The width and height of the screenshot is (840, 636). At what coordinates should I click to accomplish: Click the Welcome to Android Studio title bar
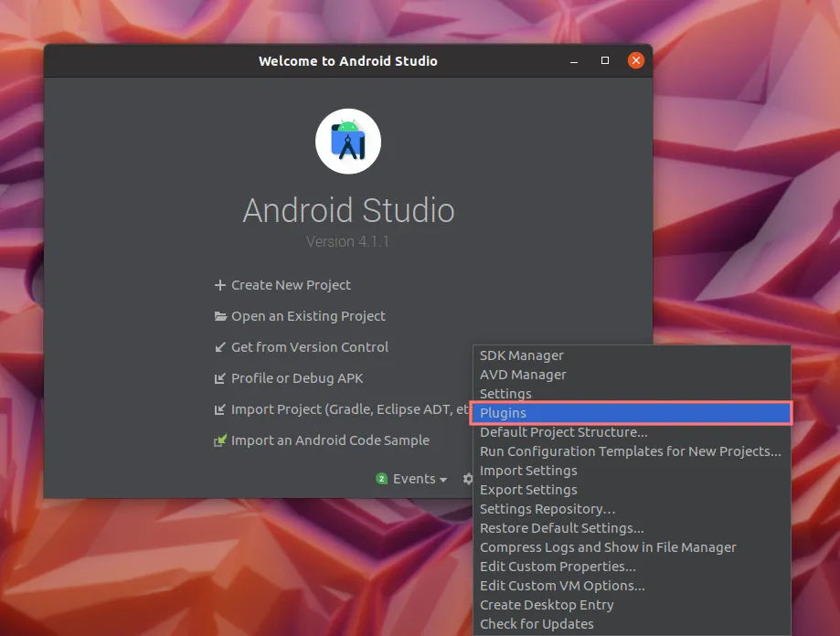coord(348,61)
